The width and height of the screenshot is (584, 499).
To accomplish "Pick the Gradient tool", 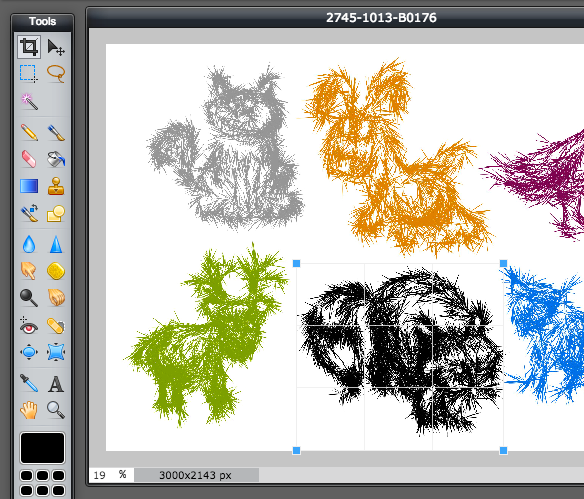I will pyautogui.click(x=29, y=186).
